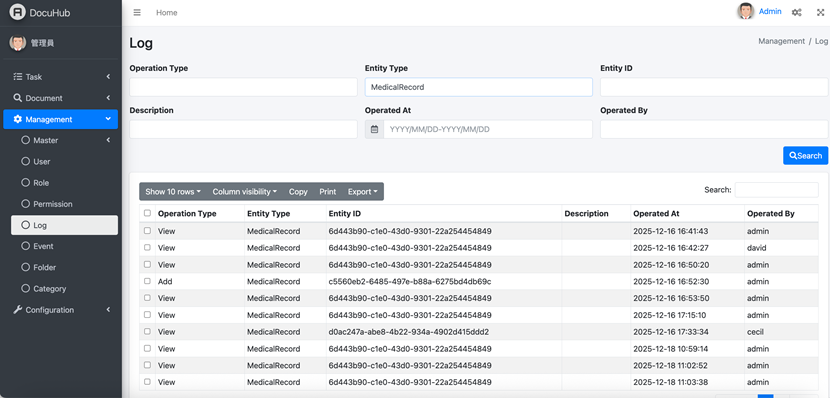The height and width of the screenshot is (398, 830).
Task: Focus the Entity Type field containing MedicalRecord
Action: (x=479, y=87)
